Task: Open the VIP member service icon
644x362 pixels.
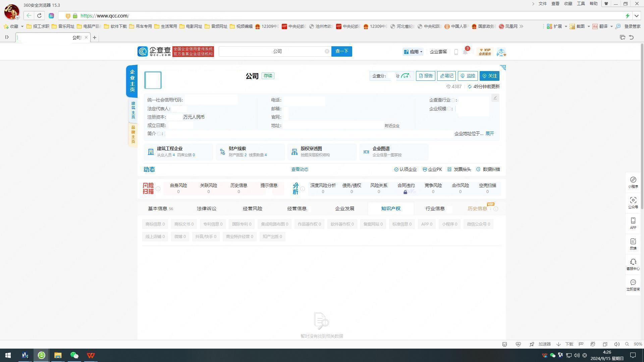Action: coord(485,52)
